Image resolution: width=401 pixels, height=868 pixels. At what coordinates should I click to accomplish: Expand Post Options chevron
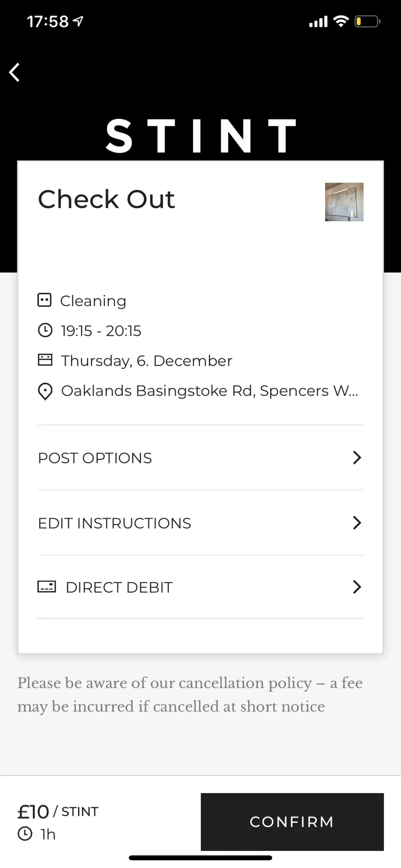357,458
